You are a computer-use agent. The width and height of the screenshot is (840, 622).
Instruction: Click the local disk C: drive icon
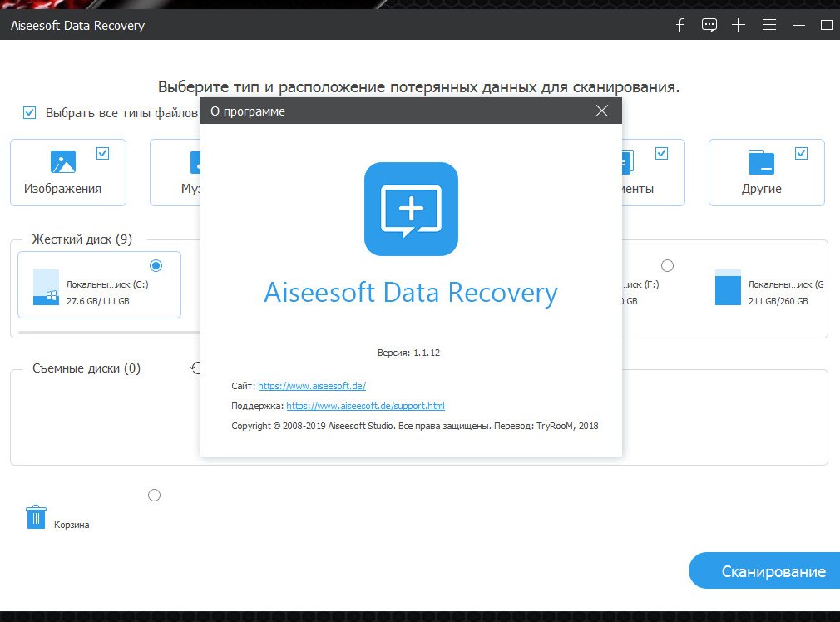tap(46, 288)
